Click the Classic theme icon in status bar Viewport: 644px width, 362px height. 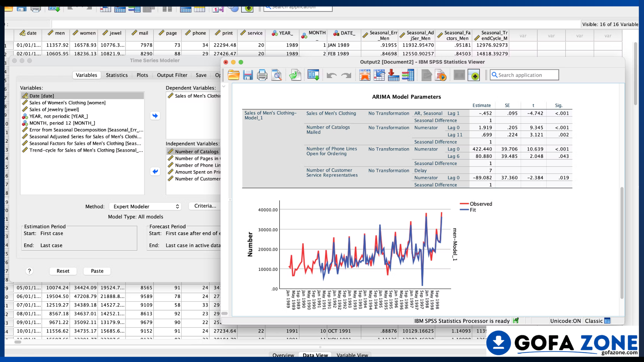pyautogui.click(x=607, y=321)
